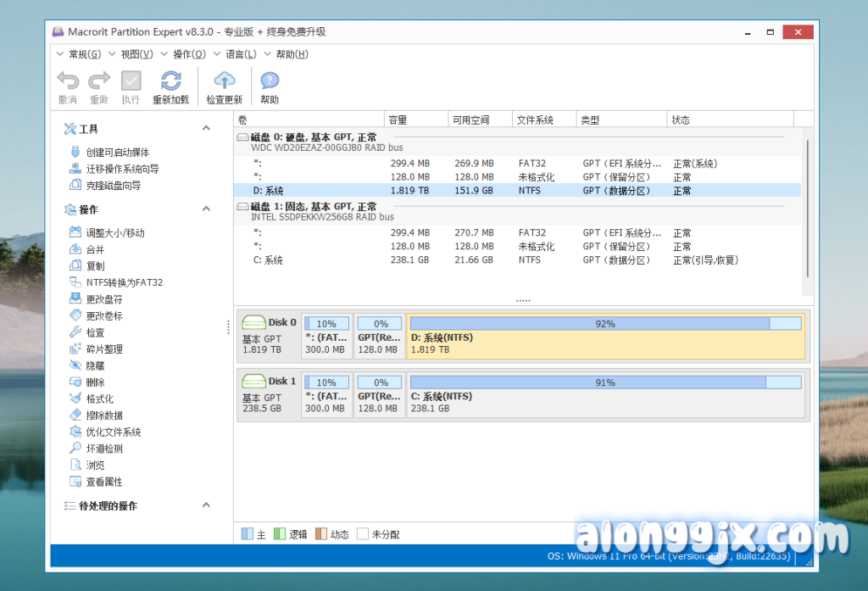
Task: Collapse the 工具 section chevron
Action: pos(206,129)
